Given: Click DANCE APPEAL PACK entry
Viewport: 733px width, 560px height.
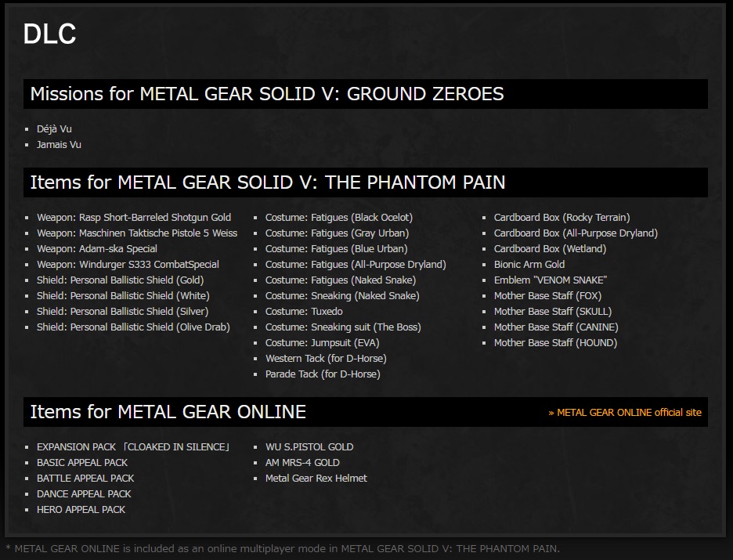Looking at the screenshot, I should (84, 494).
